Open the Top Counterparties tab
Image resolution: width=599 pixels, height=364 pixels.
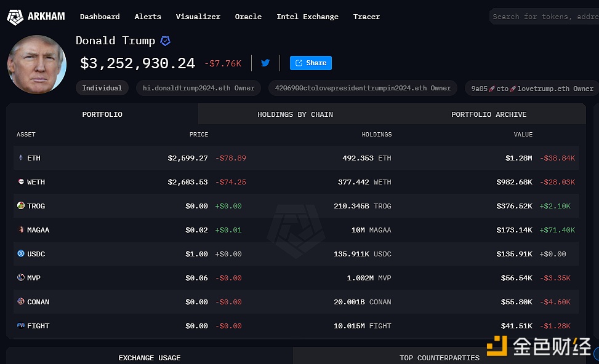click(440, 356)
